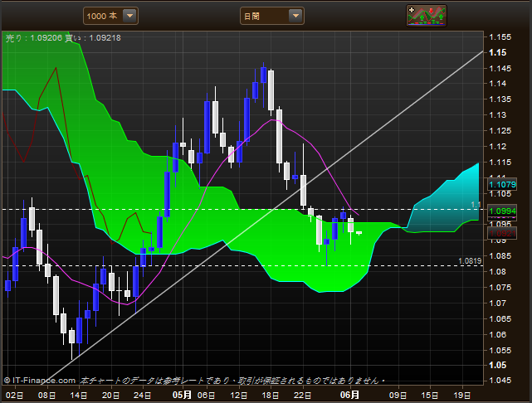Click the 1.065 price axis label

pos(500,318)
